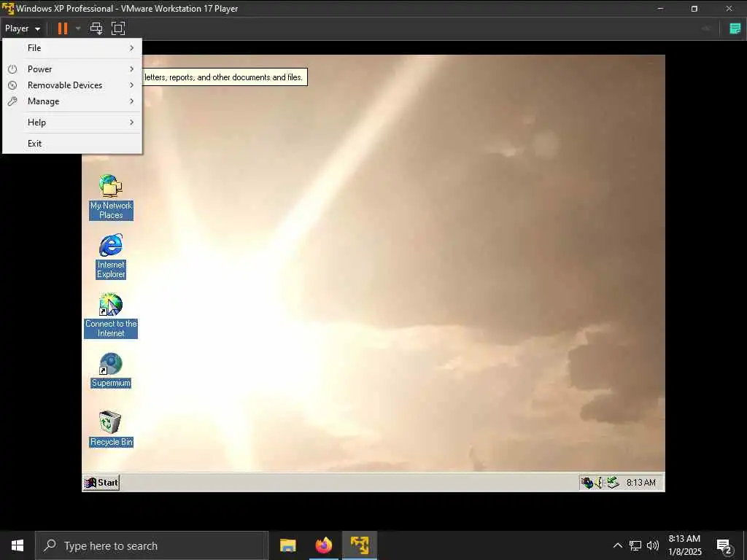The width and height of the screenshot is (747, 560).
Task: Maximize the VMware Player window
Action: [694, 8]
